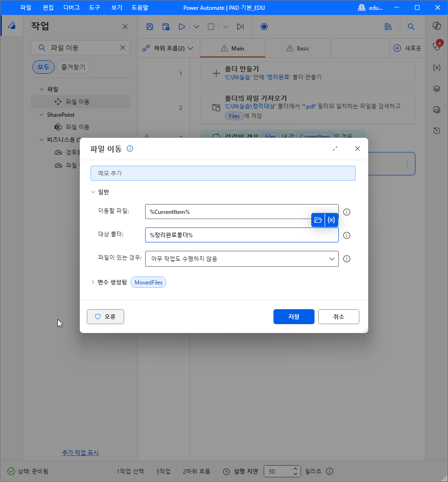Open the 도움말 menu
Image resolution: width=448 pixels, height=482 pixels.
click(x=140, y=7)
